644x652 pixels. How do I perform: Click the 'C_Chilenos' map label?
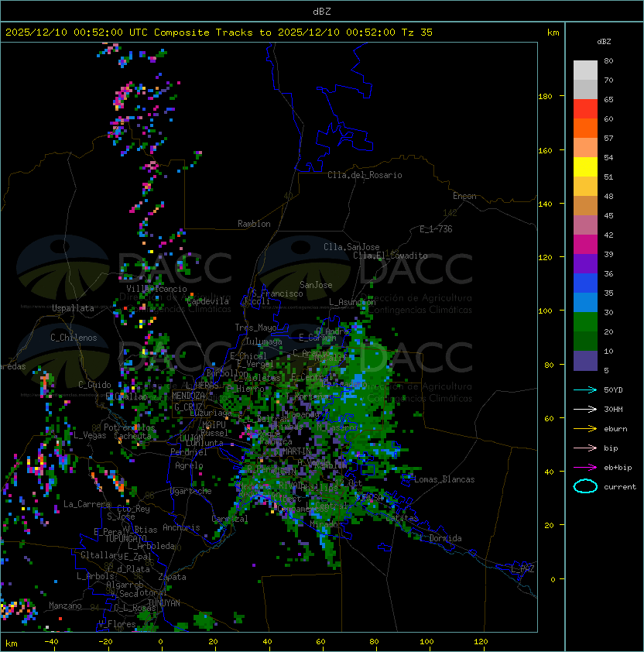coord(74,338)
